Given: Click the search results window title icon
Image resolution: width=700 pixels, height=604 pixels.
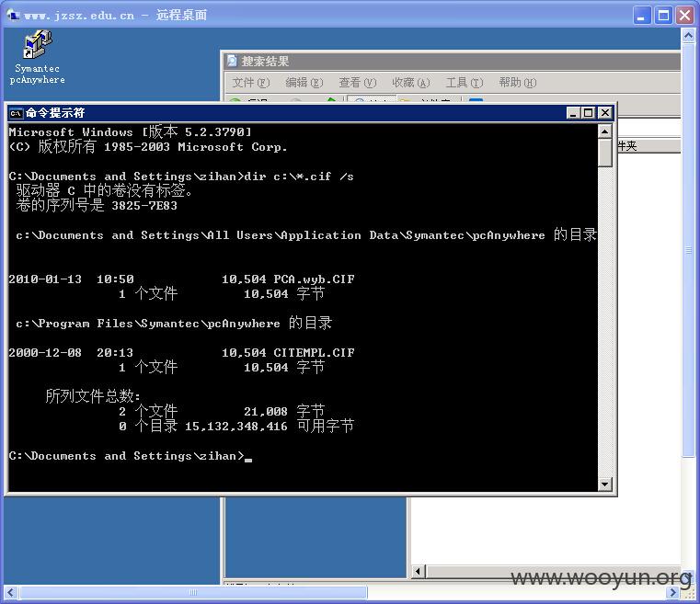Looking at the screenshot, I should (x=232, y=61).
